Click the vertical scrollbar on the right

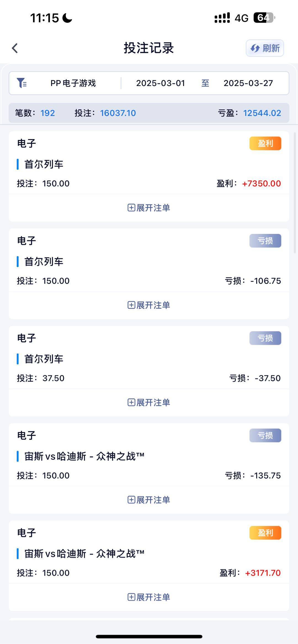pyautogui.click(x=295, y=193)
